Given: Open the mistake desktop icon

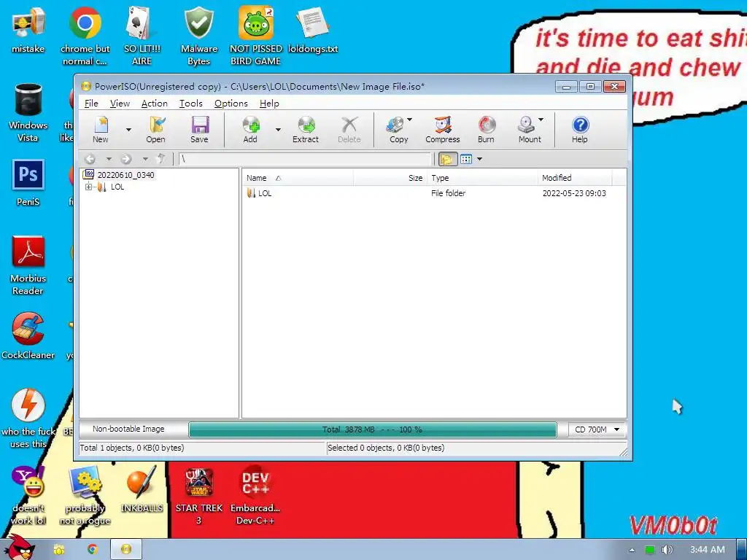Looking at the screenshot, I should point(28,29).
